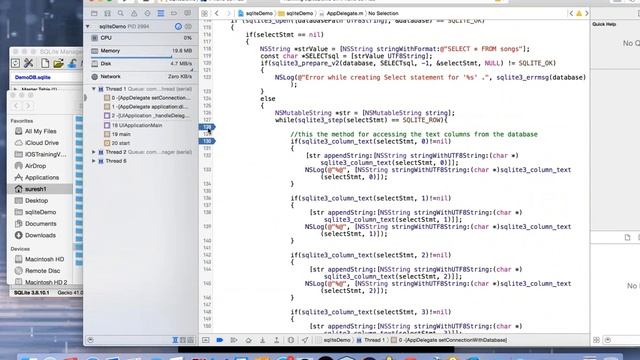Open Thread 1 in the debug bar path
640x360 pixels.
pos(370,340)
